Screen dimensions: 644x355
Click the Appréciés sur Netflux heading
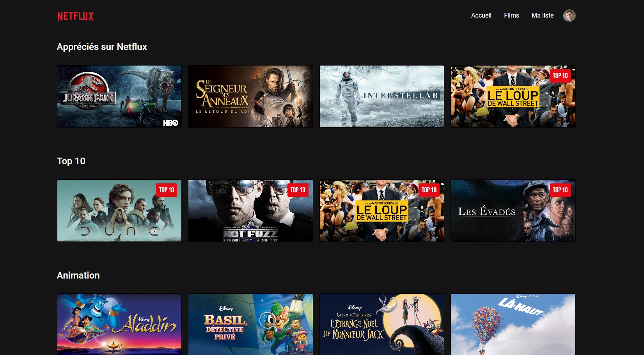point(102,47)
